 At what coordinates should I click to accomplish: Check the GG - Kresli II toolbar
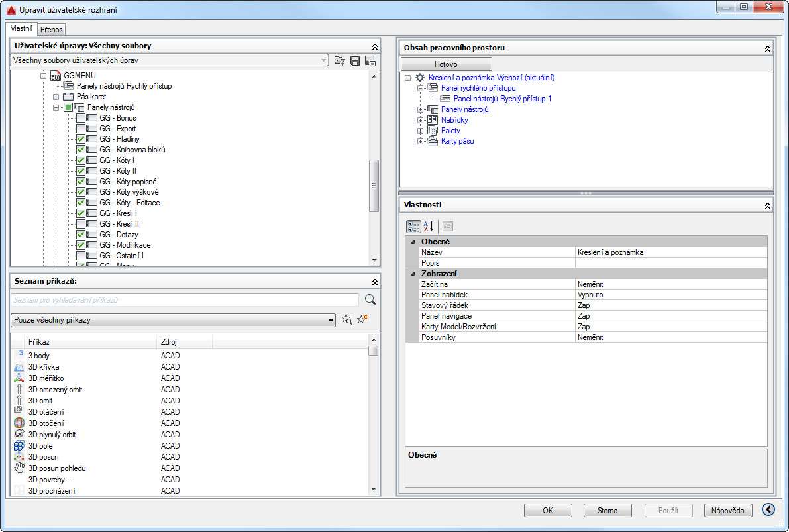coord(81,224)
